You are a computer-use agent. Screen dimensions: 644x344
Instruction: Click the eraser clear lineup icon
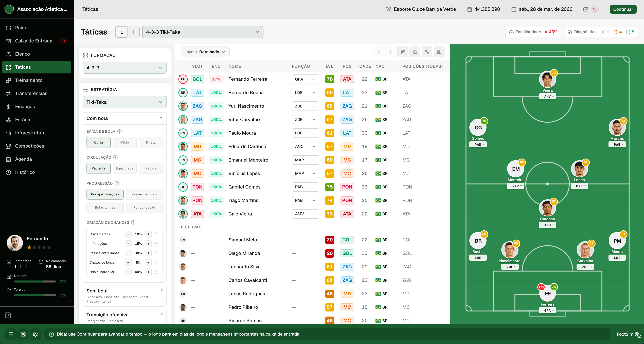click(x=415, y=52)
